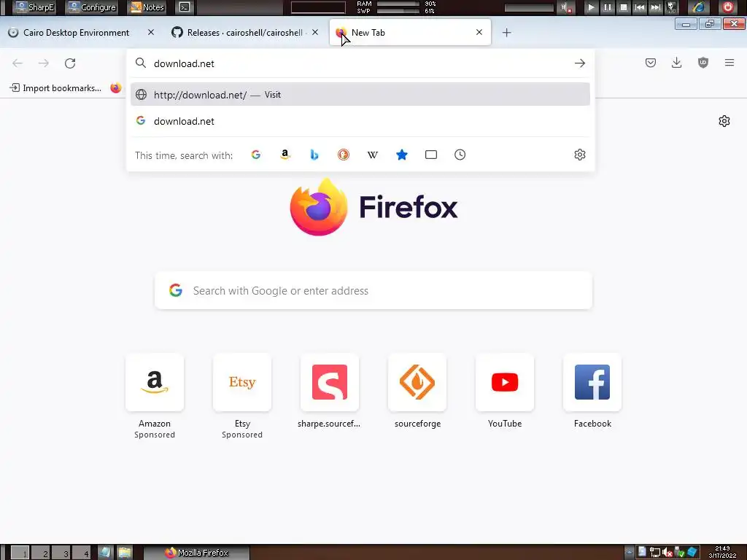
Task: Open the SharpE menu button
Action: click(34, 7)
